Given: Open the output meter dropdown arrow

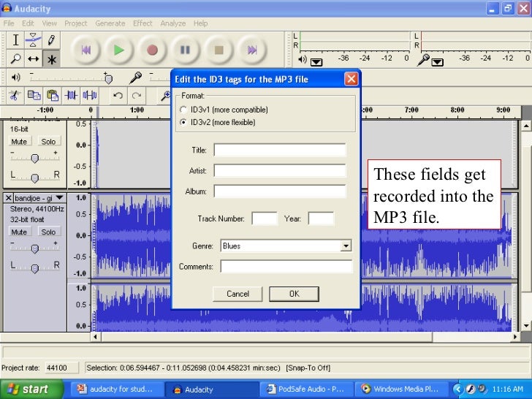Looking at the screenshot, I should [x=316, y=62].
